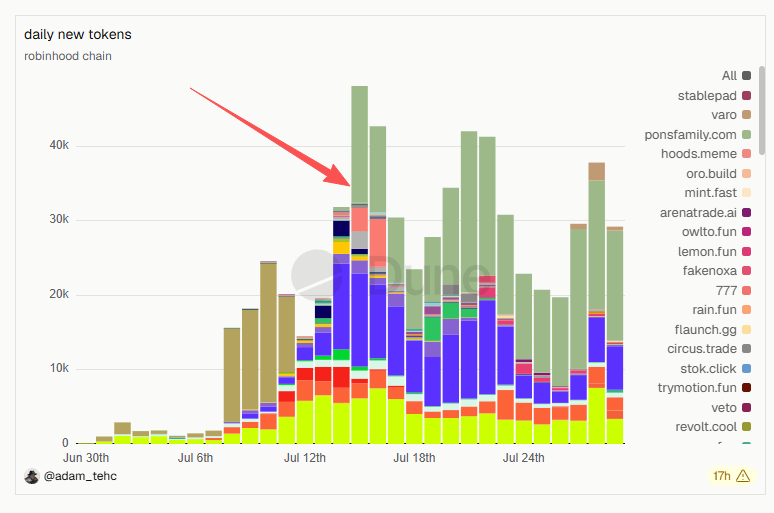The height and width of the screenshot is (513, 774).
Task: Select the stok.click legend entry
Action: (715, 368)
